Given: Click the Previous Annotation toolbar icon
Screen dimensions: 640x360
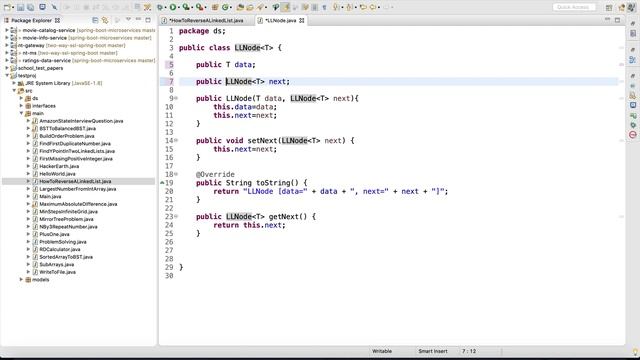Looking at the screenshot, I should point(350,7).
